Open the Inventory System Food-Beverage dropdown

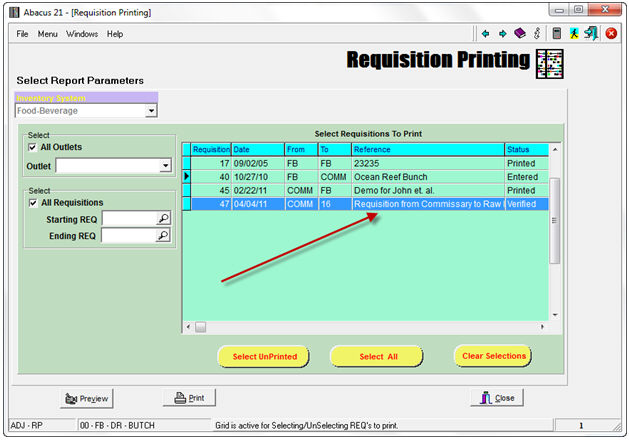pos(151,111)
